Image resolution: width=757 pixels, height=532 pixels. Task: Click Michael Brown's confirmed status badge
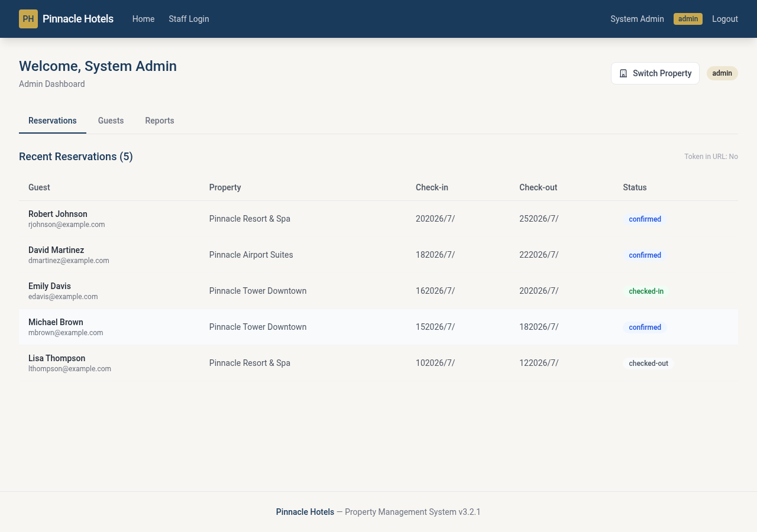point(645,327)
